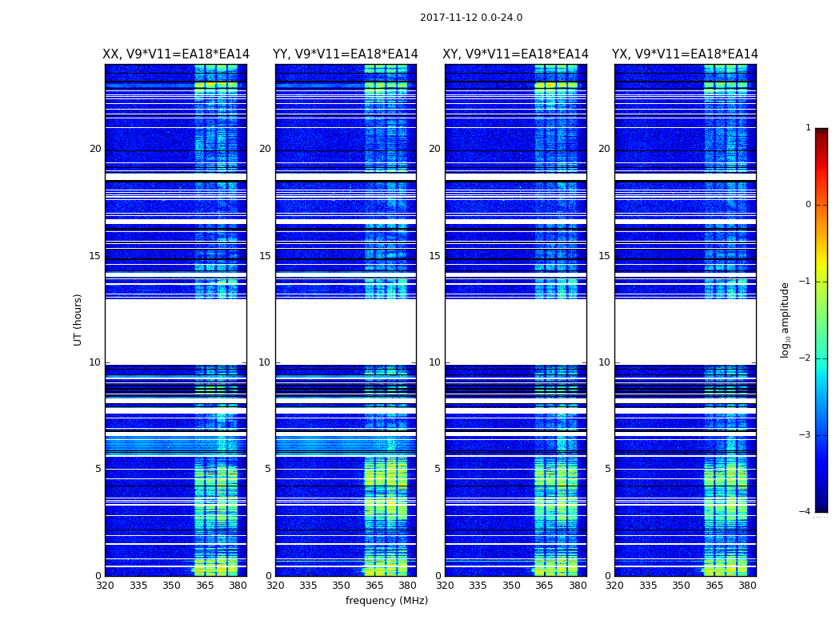Click the YX, V9*V11=EA18*EA14 panel title
Image resolution: width=840 pixels, height=640 pixels.
685,54
